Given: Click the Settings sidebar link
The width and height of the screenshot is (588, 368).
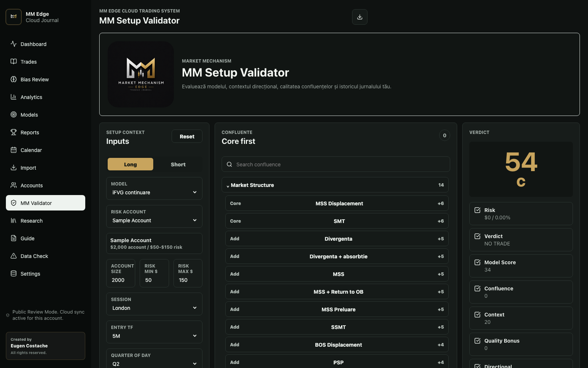Looking at the screenshot, I should point(46,273).
